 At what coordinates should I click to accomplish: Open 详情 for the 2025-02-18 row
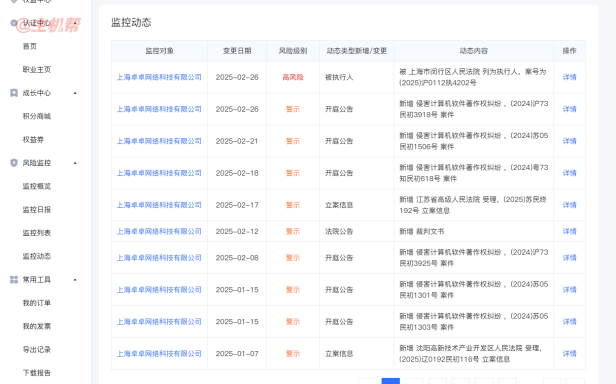pos(569,173)
